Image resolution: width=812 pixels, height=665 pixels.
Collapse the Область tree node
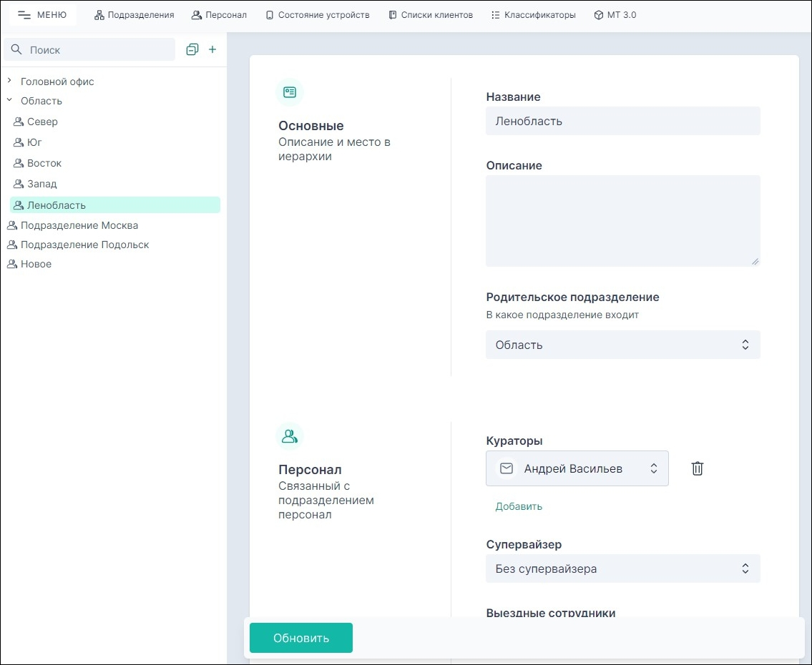pyautogui.click(x=10, y=101)
